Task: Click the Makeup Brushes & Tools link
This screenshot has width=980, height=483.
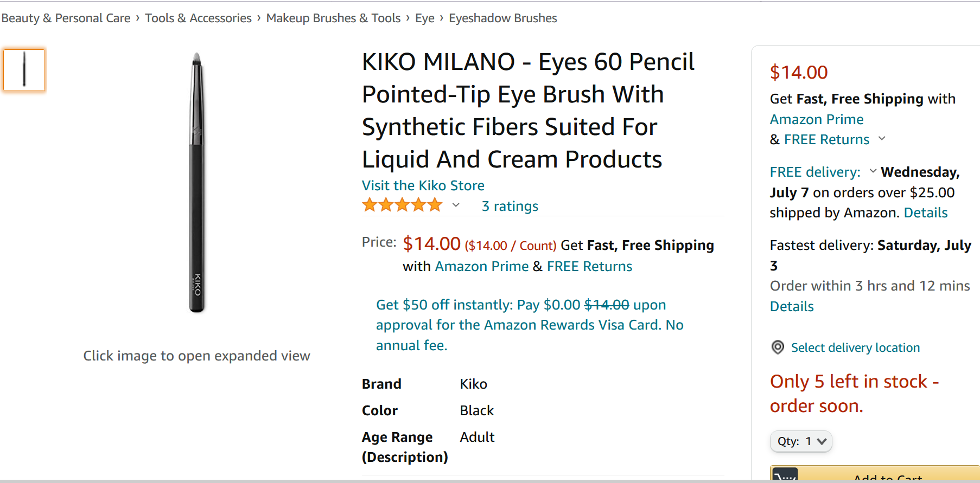Action: pos(333,17)
